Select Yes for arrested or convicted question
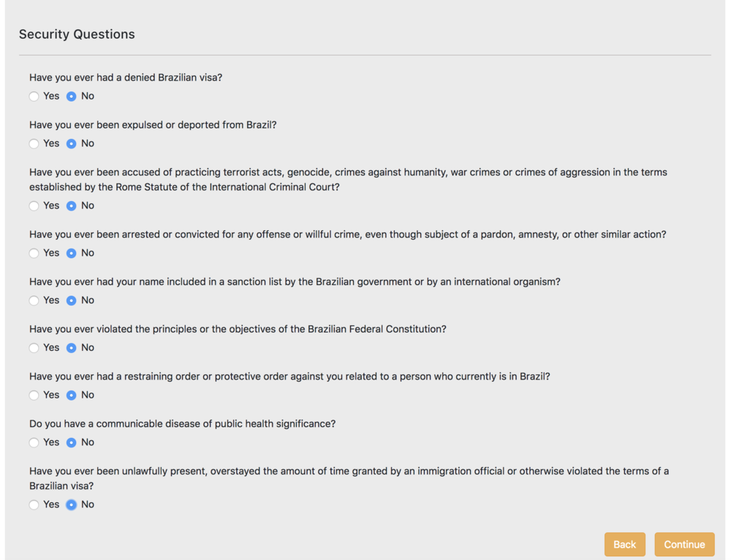731x560 pixels. click(34, 254)
